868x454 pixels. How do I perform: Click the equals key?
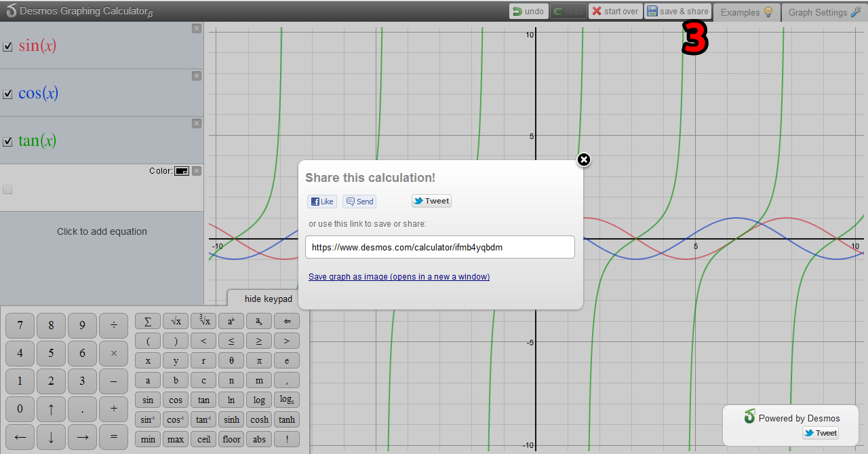113,437
